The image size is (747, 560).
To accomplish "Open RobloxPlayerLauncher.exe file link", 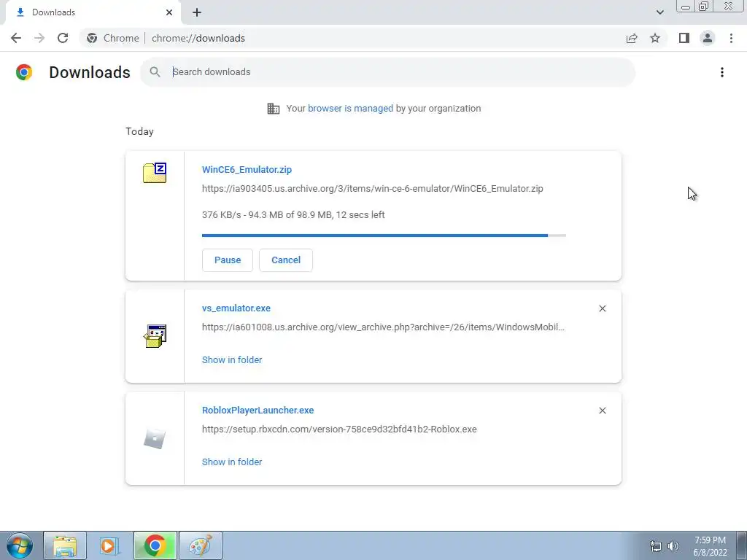I will pyautogui.click(x=258, y=410).
